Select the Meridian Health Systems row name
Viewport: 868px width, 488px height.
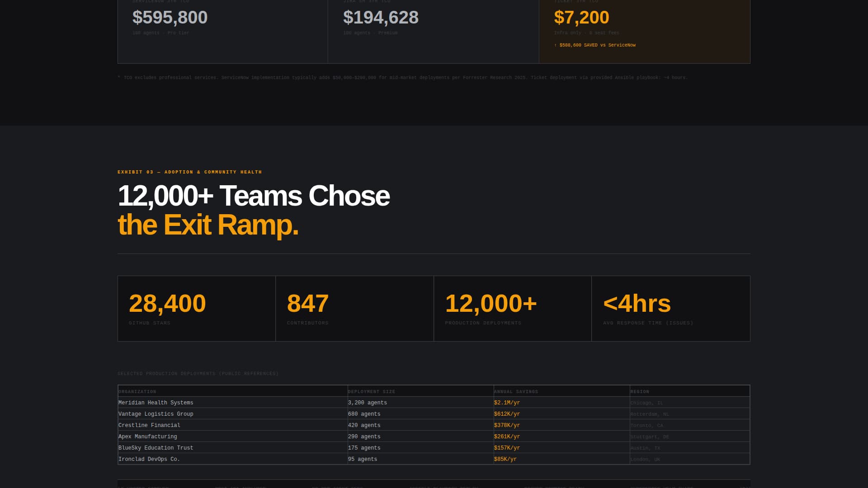(x=156, y=403)
